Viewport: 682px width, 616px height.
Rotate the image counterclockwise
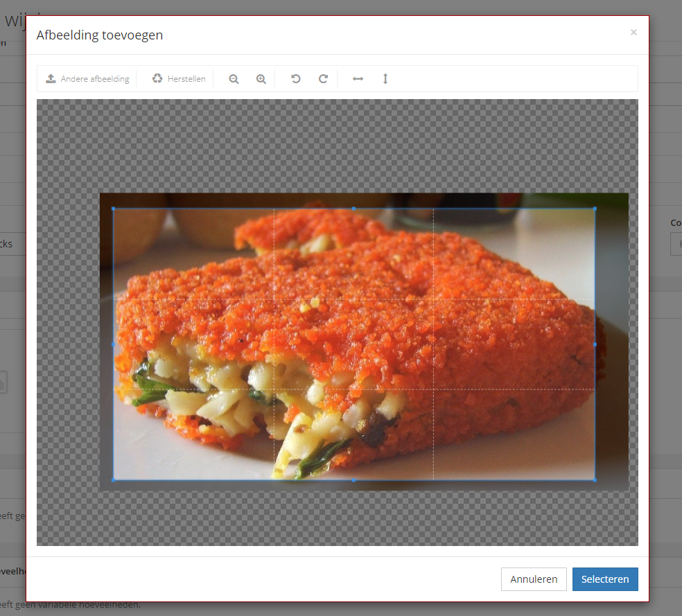(x=296, y=79)
